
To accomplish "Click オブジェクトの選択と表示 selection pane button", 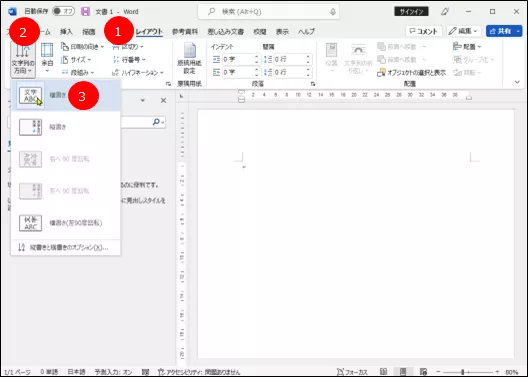I will pyautogui.click(x=411, y=73).
